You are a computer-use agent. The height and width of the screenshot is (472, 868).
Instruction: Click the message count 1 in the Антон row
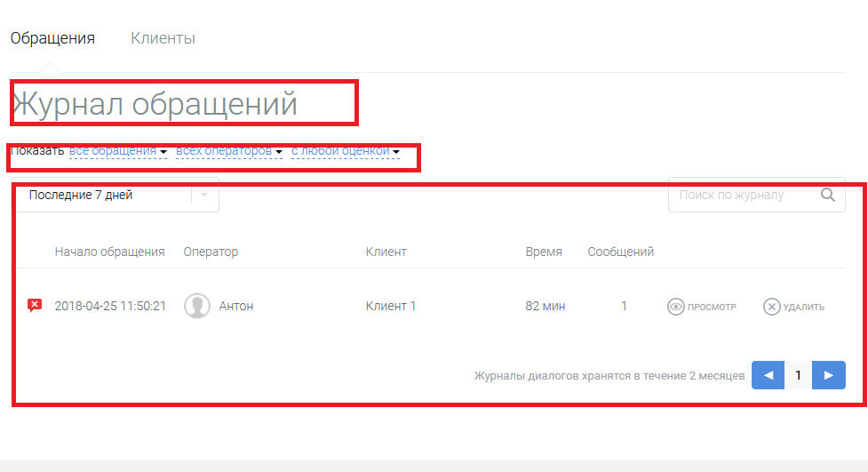tap(624, 306)
